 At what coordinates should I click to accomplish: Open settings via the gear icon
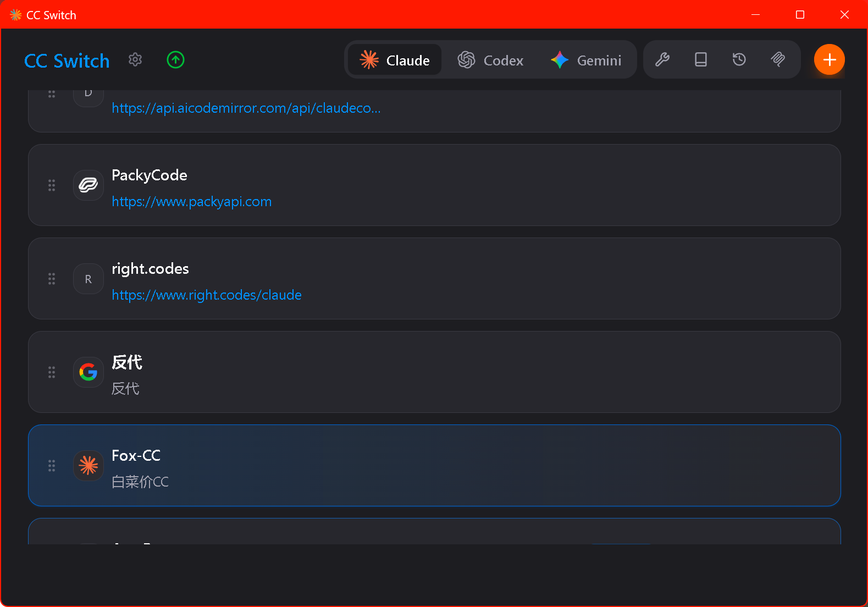[135, 59]
